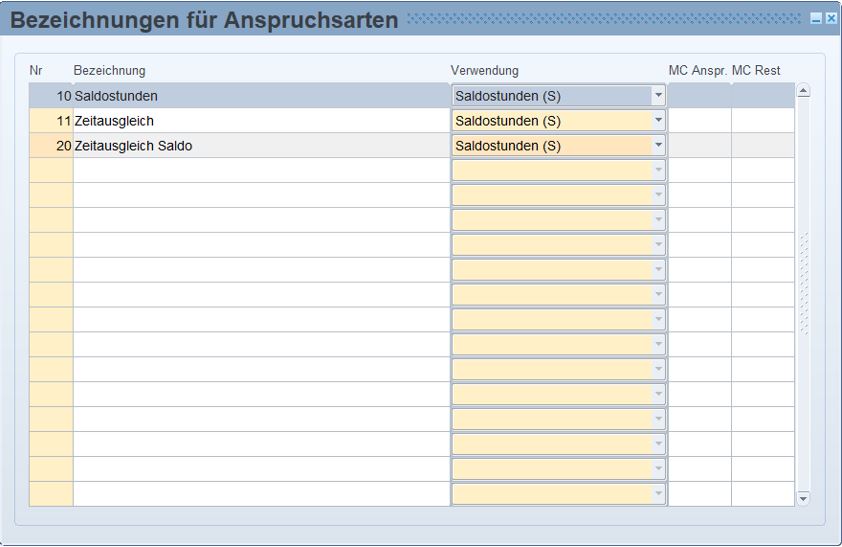This screenshot has height=547, width=842.
Task: Click the Bezeichnung column header
Action: 109,70
